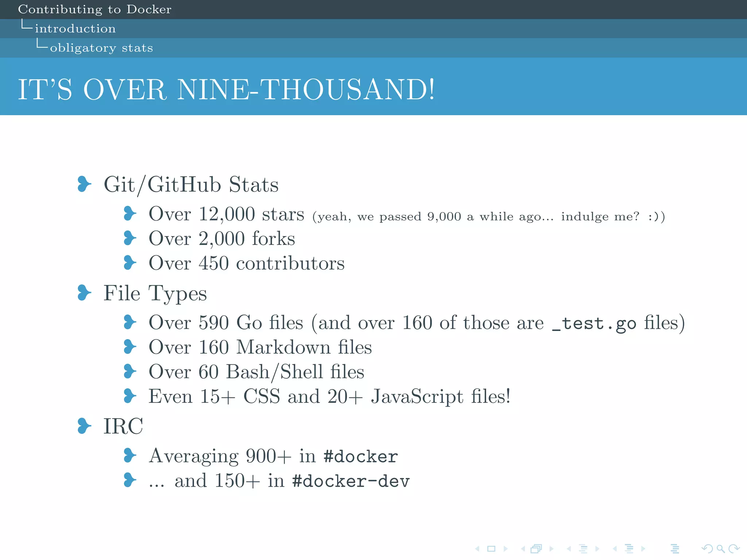Screen dimensions: 747x560
Task: Select the slide title 'IT'S OVER NINE-THOUSAND!'
Action: pyautogui.click(x=227, y=89)
